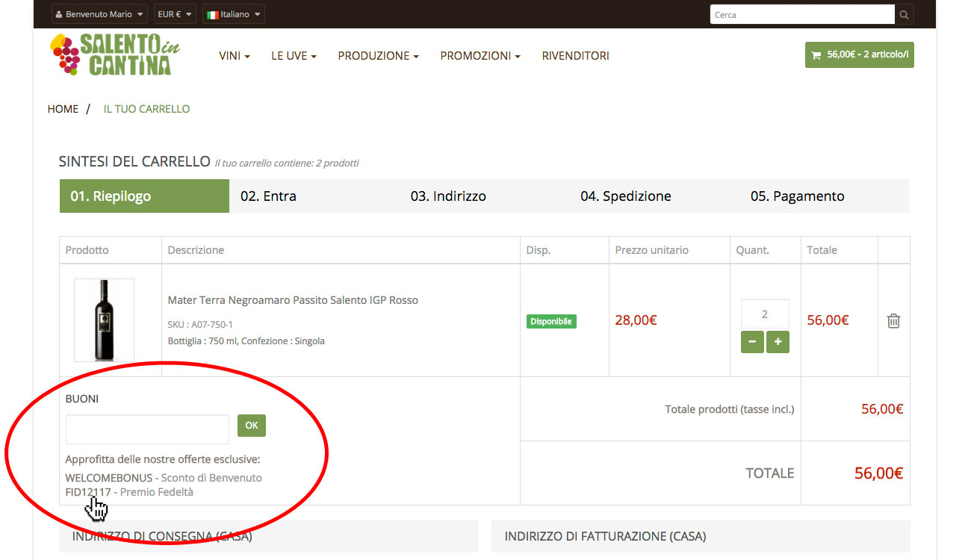Open the EUR € currency dropdown
This screenshot has height=560, width=971.
[176, 14]
